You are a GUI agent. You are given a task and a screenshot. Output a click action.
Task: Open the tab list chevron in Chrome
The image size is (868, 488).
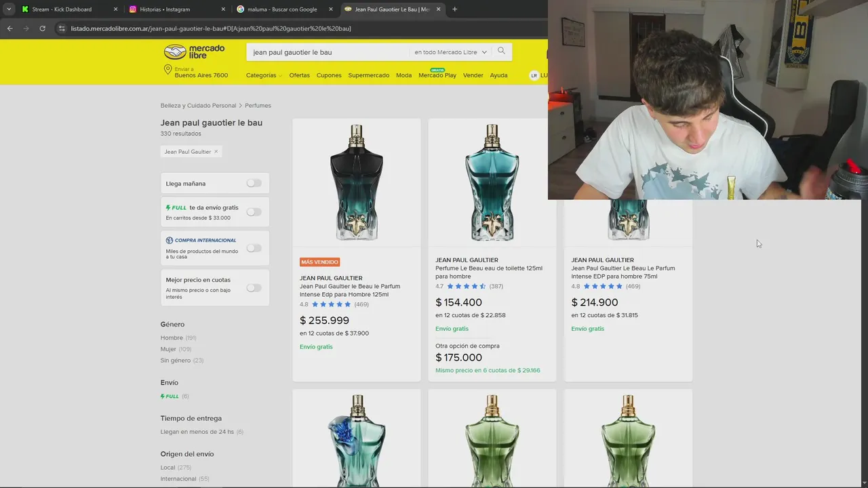point(9,9)
